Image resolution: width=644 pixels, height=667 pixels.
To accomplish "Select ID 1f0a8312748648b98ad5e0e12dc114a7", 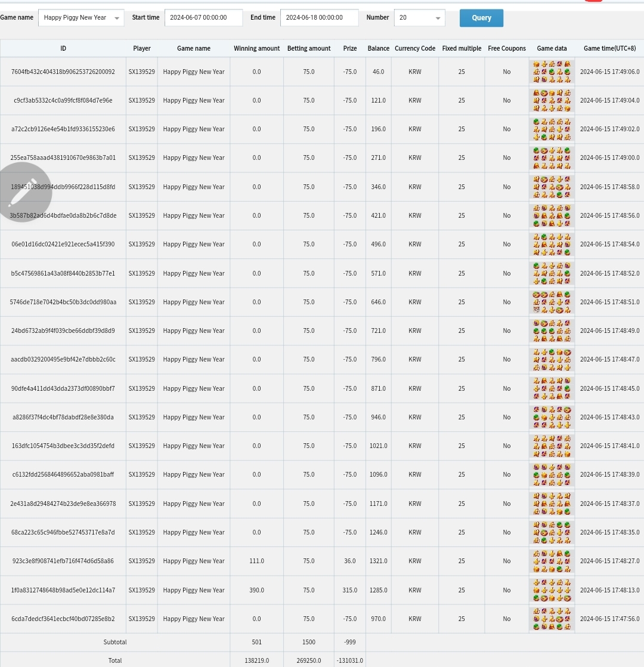I will pos(63,591).
